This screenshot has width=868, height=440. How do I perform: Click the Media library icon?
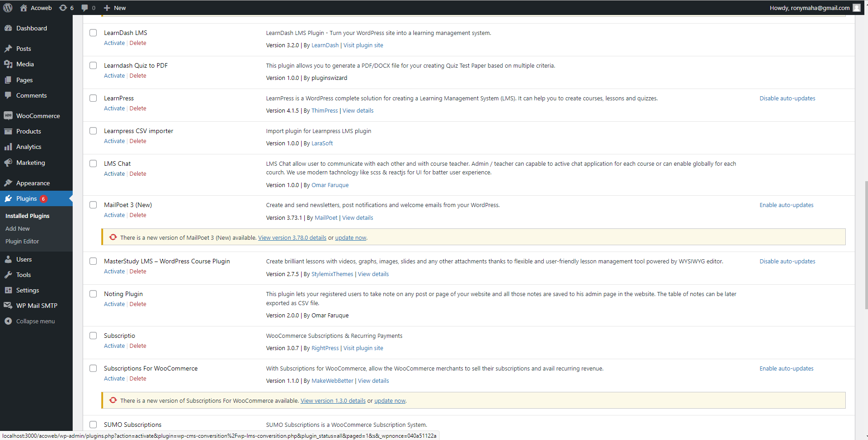pos(8,64)
